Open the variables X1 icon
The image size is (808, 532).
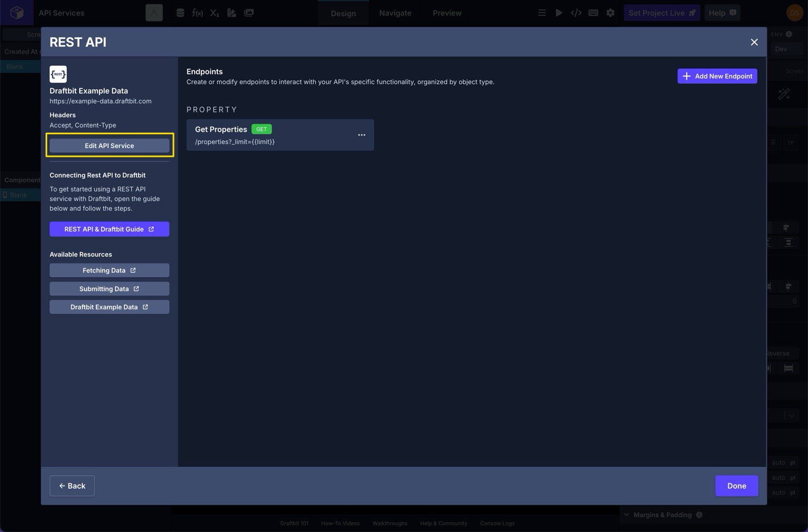pos(215,13)
